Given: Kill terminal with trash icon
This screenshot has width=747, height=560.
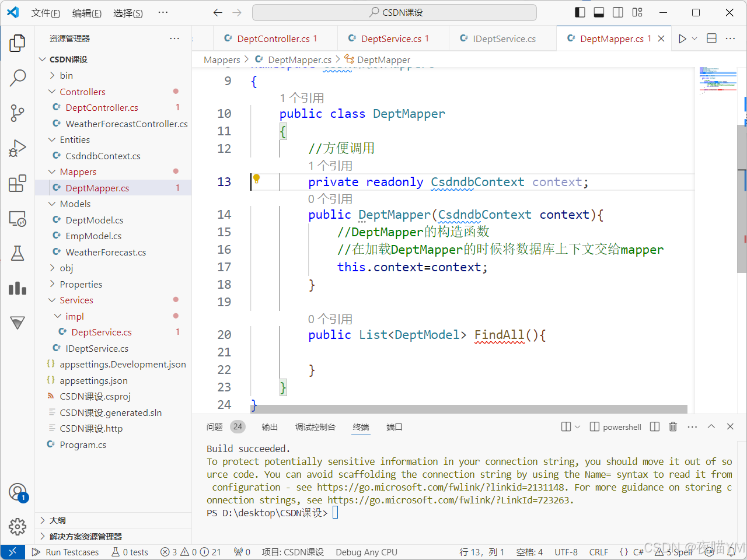Looking at the screenshot, I should pyautogui.click(x=673, y=427).
